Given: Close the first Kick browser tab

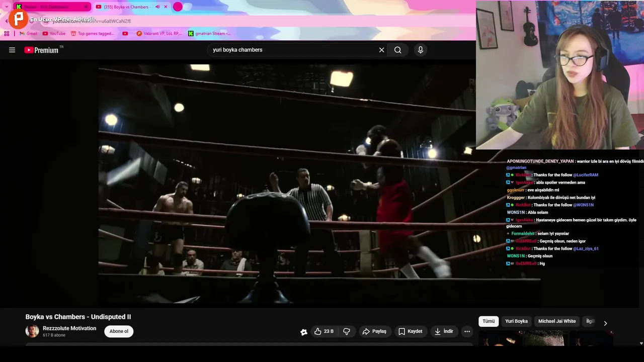Looking at the screenshot, I should (x=86, y=7).
